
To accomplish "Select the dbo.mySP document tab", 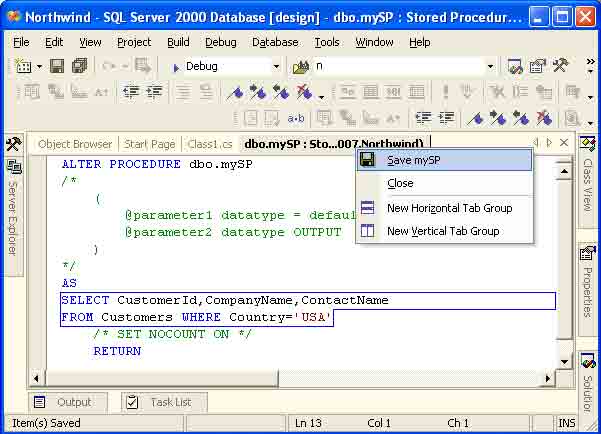I will [333, 143].
